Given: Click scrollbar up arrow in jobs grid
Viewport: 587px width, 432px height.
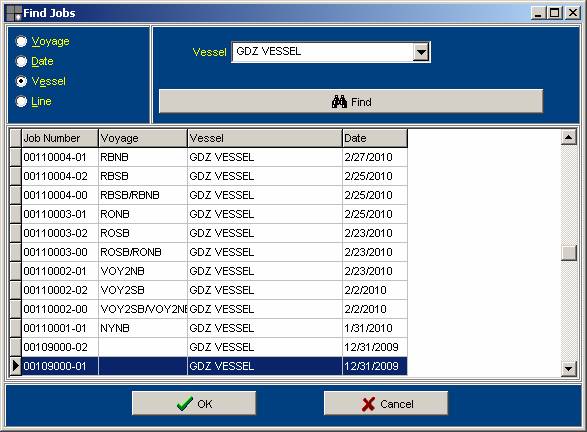Looking at the screenshot, I should pyautogui.click(x=568, y=137).
